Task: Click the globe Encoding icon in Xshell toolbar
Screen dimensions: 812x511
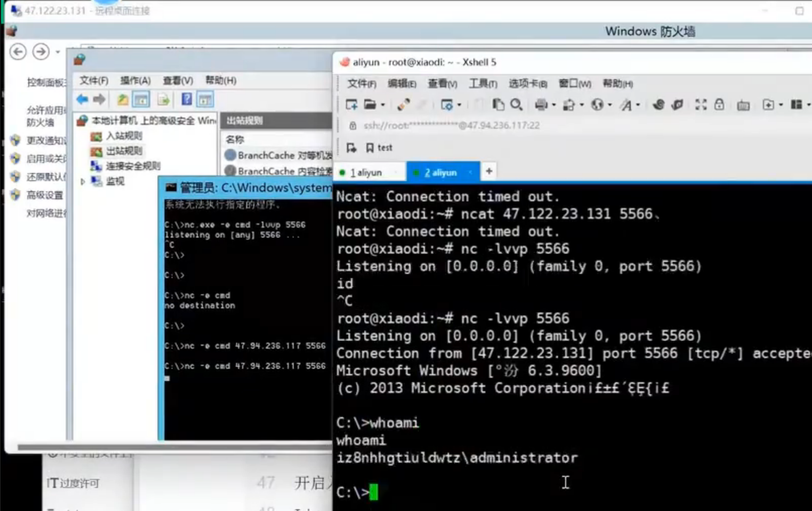Action: tap(597, 105)
